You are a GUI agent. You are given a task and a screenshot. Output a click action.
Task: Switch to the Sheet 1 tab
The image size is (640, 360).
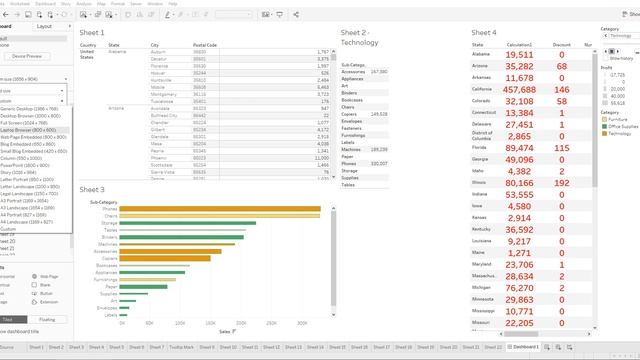coord(36,347)
